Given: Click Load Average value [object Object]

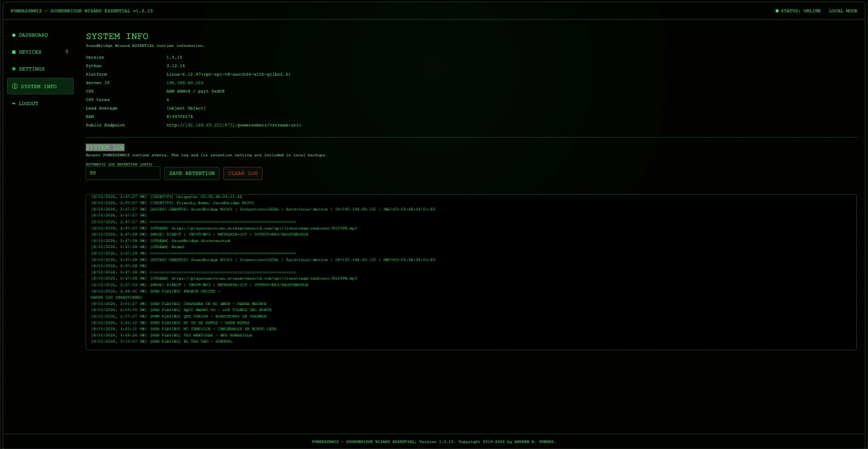Looking at the screenshot, I should [186, 108].
